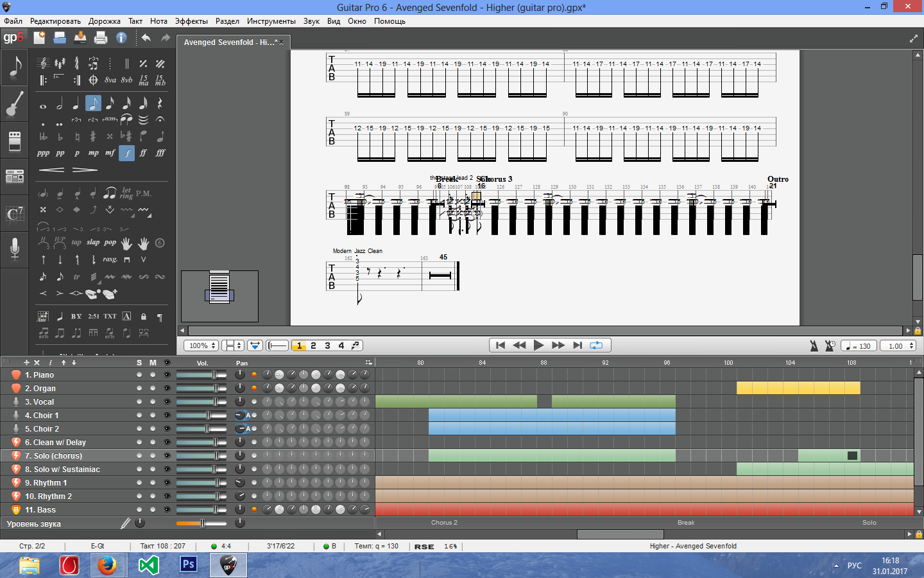Solo the Rhythm 1 track
The width and height of the screenshot is (924, 578).
[x=139, y=482]
